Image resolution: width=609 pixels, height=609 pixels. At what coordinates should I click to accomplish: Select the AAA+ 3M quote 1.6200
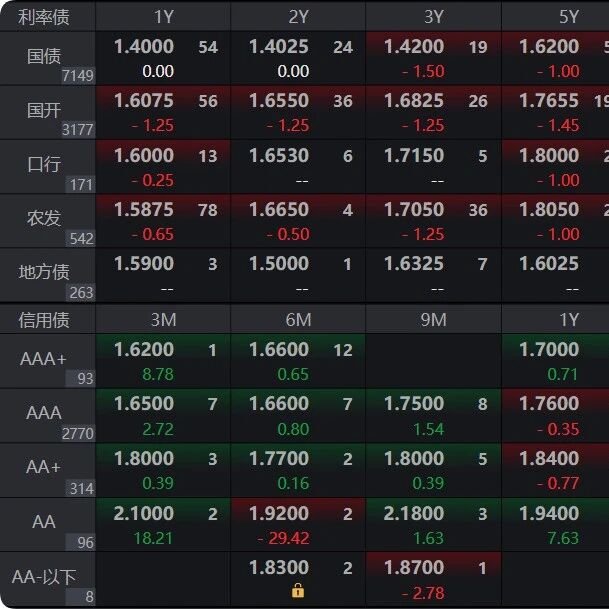[144, 350]
